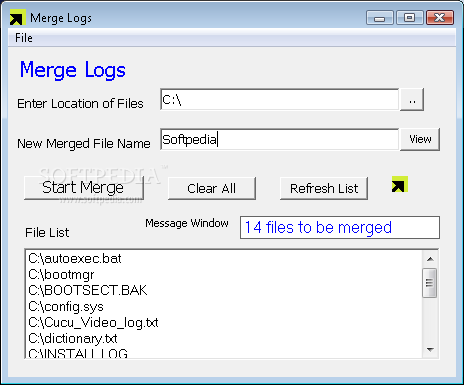Image resolution: width=464 pixels, height=385 pixels.
Task: Select C:\autoexec.bat in the file list
Action: (223, 259)
